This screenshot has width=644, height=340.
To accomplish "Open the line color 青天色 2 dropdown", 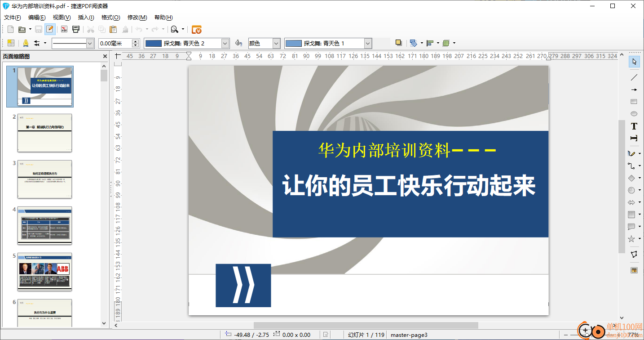I will point(225,43).
